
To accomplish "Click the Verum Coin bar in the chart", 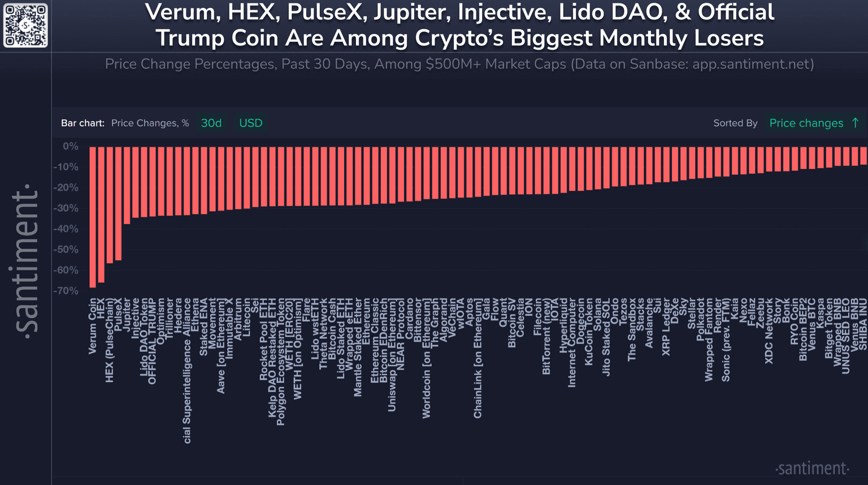I will (x=93, y=217).
